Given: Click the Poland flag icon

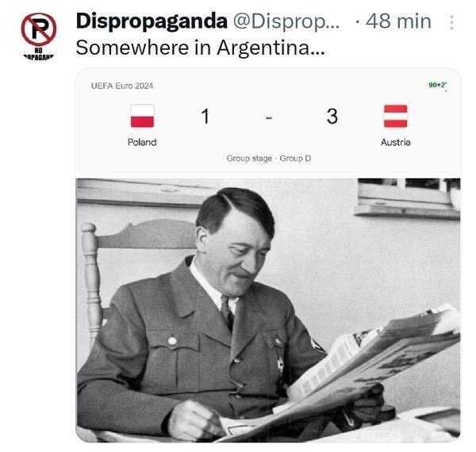Looking at the screenshot, I should (142, 116).
